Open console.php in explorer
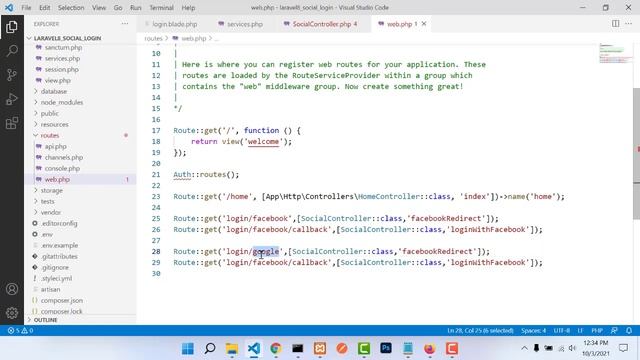This screenshot has width=640, height=360. click(x=62, y=169)
